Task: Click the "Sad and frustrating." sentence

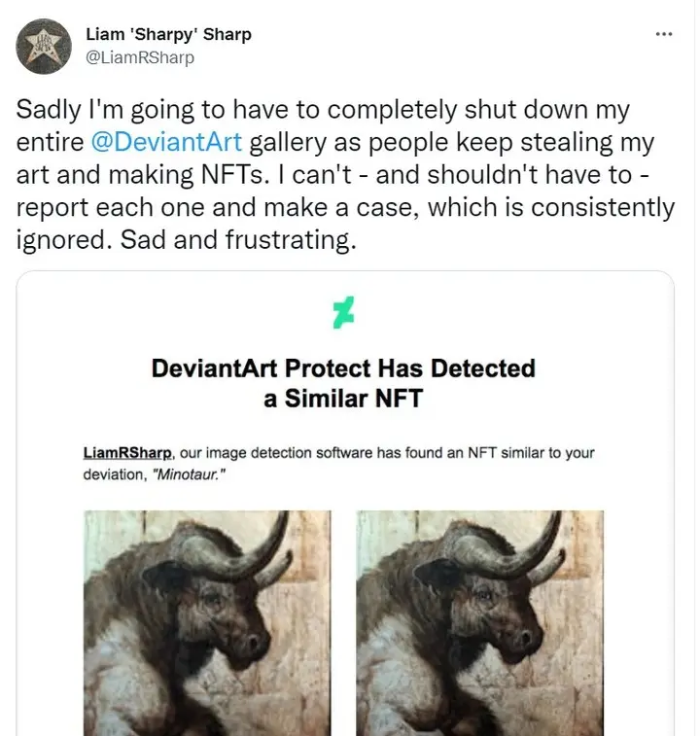Action: (238, 239)
